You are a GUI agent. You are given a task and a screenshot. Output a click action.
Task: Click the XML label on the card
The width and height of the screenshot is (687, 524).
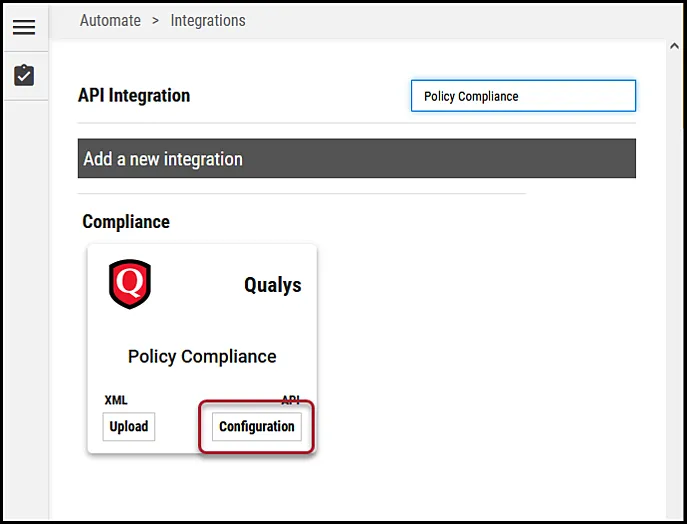[x=116, y=400]
